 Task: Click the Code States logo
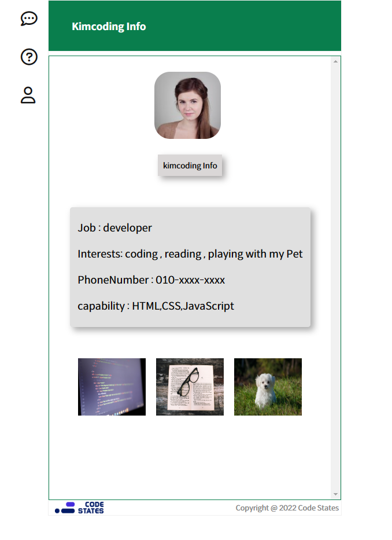pyautogui.click(x=79, y=508)
